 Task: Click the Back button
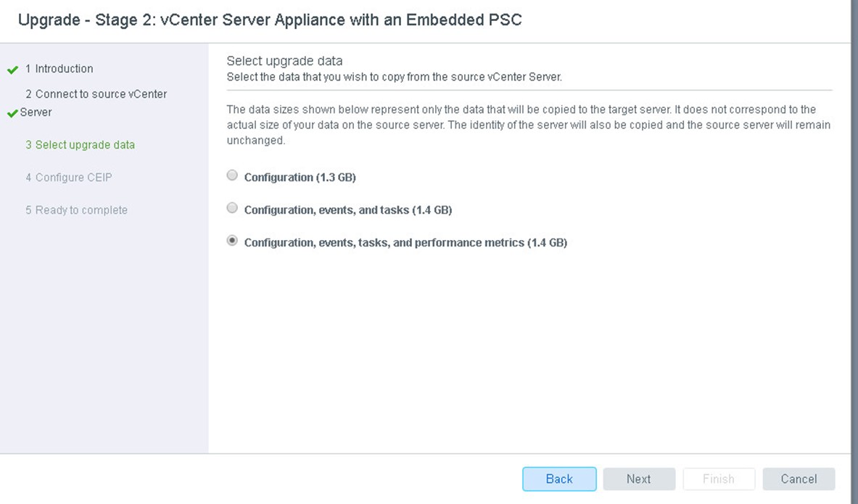pyautogui.click(x=559, y=479)
